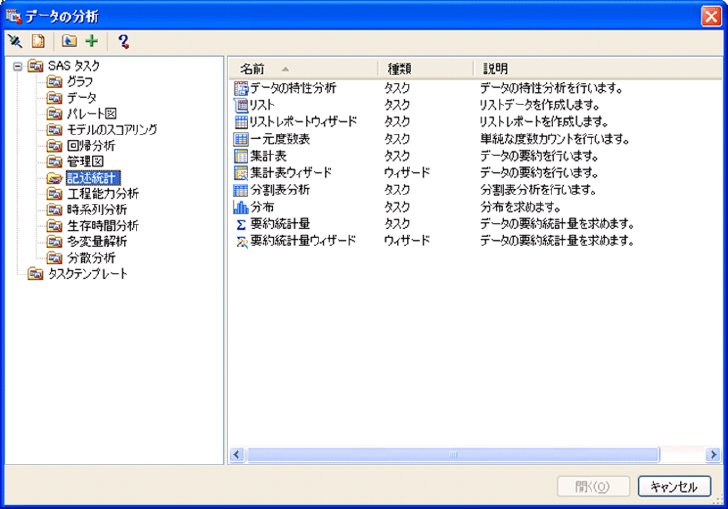Screen dimensions: 728x509
Task: Select the 分散分析 folder
Action: coord(91,258)
